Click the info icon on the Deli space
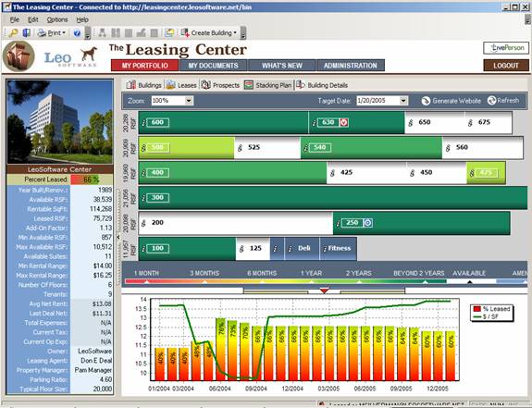The width and height of the screenshot is (532, 408). (291, 249)
